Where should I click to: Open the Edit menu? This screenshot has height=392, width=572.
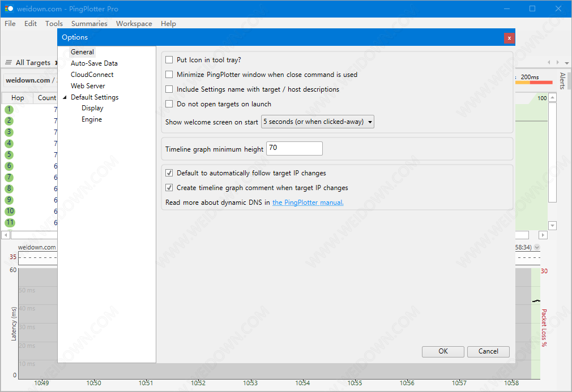[x=30, y=23]
